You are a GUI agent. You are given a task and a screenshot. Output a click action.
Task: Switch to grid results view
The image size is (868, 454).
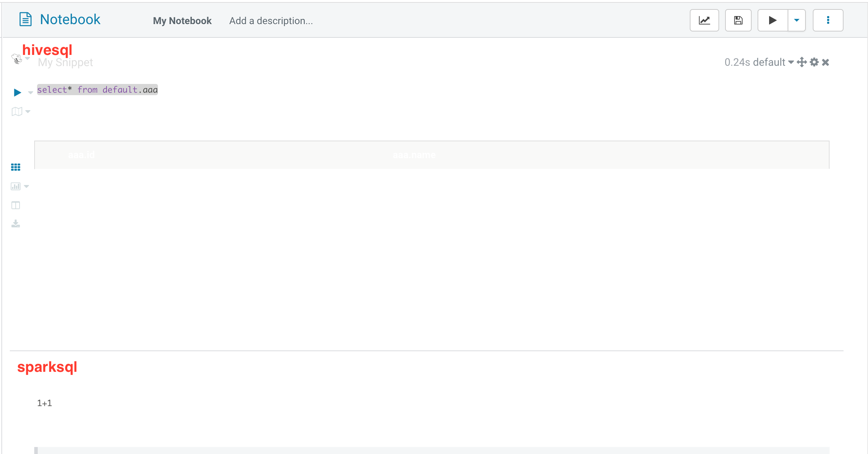16,167
